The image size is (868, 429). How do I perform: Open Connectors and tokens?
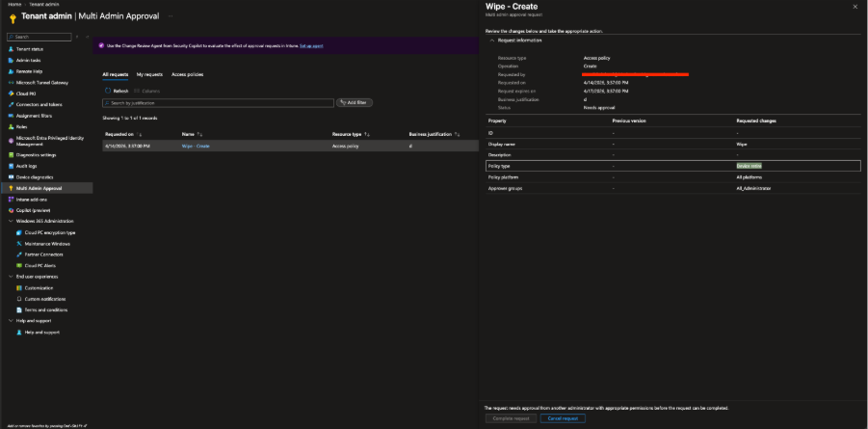37,103
